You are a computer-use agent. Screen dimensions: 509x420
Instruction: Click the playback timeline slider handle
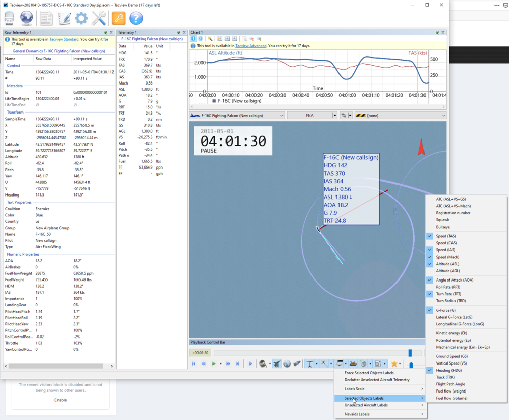click(410, 353)
